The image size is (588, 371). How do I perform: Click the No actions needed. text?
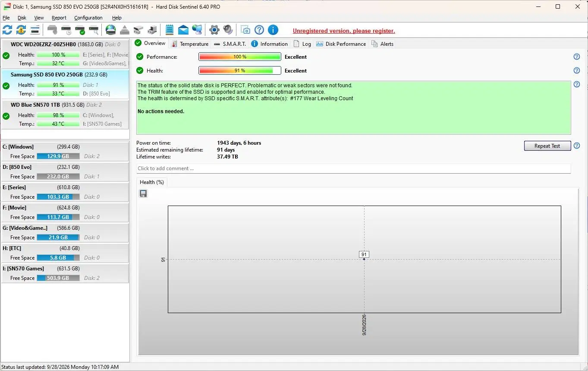tap(161, 111)
